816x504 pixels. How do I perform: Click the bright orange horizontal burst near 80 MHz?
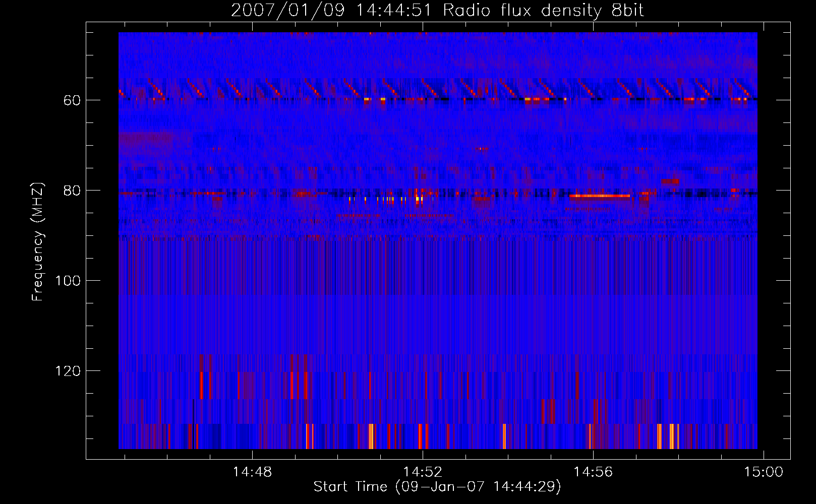600,196
